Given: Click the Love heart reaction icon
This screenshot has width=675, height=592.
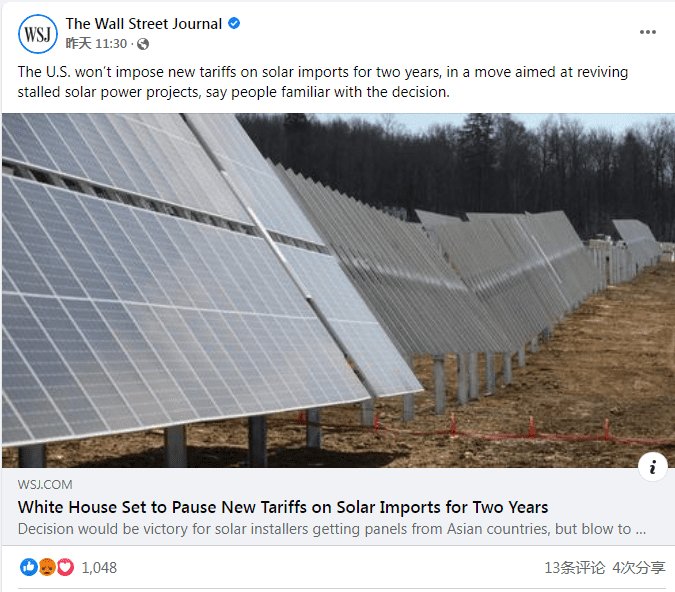Looking at the screenshot, I should tap(65, 568).
